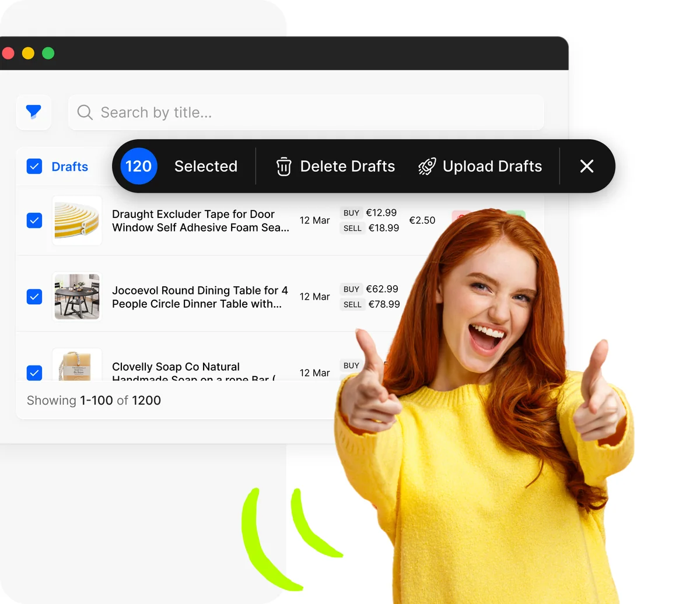Viewport: 700px width, 604px height.
Task: Click the Drafts column header label
Action: [x=70, y=167]
